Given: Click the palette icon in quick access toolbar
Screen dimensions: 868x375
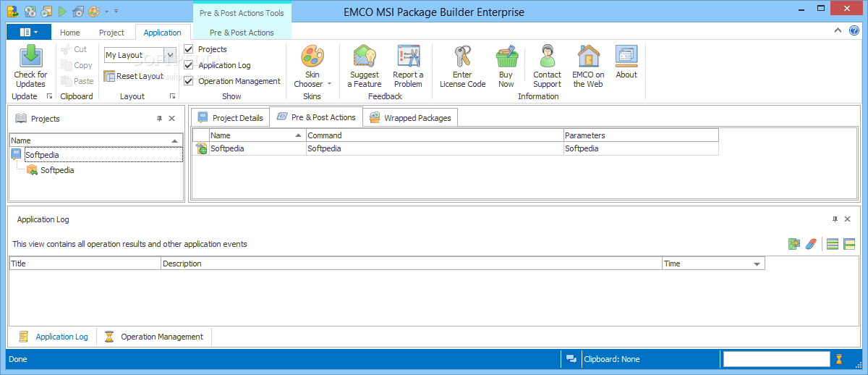Looking at the screenshot, I should coord(94,12).
